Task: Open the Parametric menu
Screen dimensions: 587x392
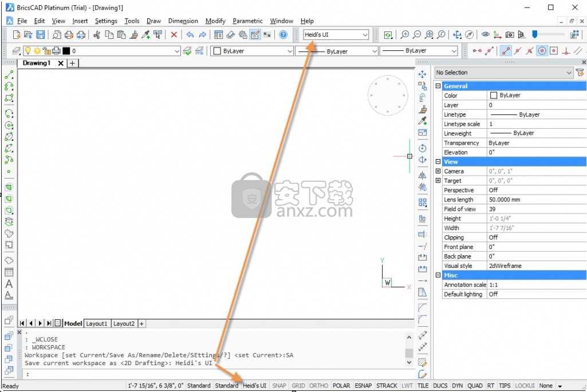Action: point(247,21)
